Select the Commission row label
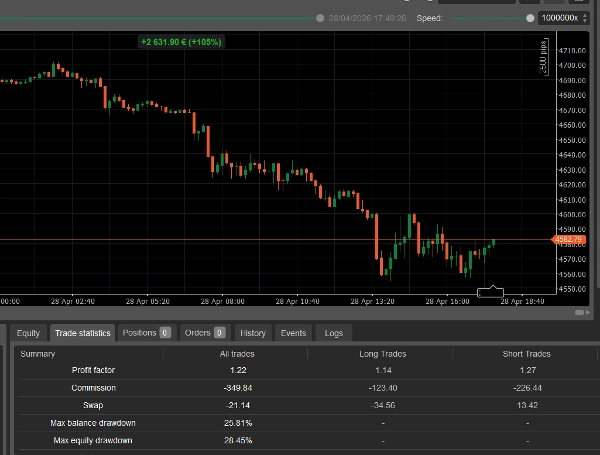 click(93, 388)
